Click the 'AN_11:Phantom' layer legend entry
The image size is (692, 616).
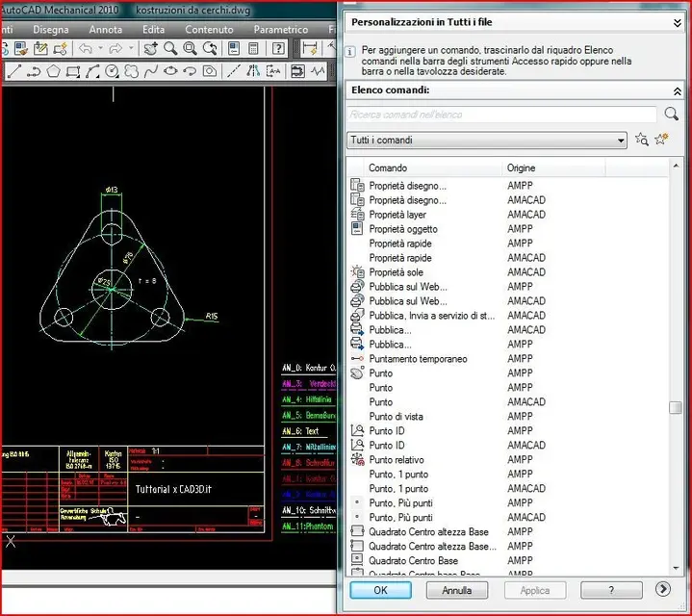click(x=308, y=526)
